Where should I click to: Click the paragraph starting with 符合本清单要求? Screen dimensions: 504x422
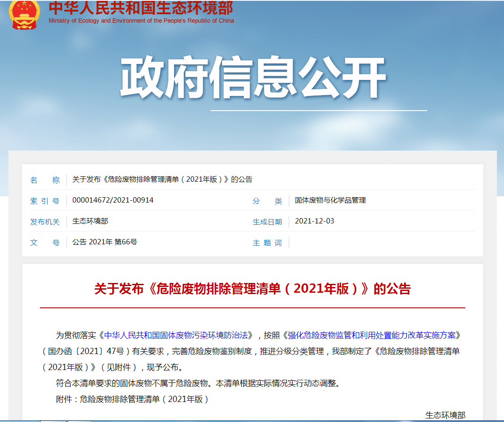[x=198, y=383]
